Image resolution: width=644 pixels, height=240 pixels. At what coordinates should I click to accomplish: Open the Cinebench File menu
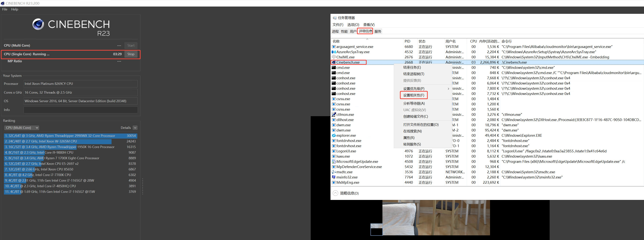pos(5,9)
